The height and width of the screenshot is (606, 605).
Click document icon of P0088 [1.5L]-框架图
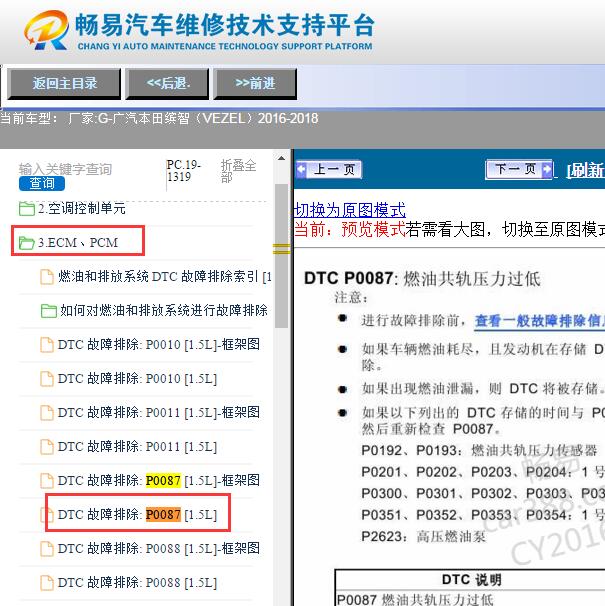click(x=47, y=549)
